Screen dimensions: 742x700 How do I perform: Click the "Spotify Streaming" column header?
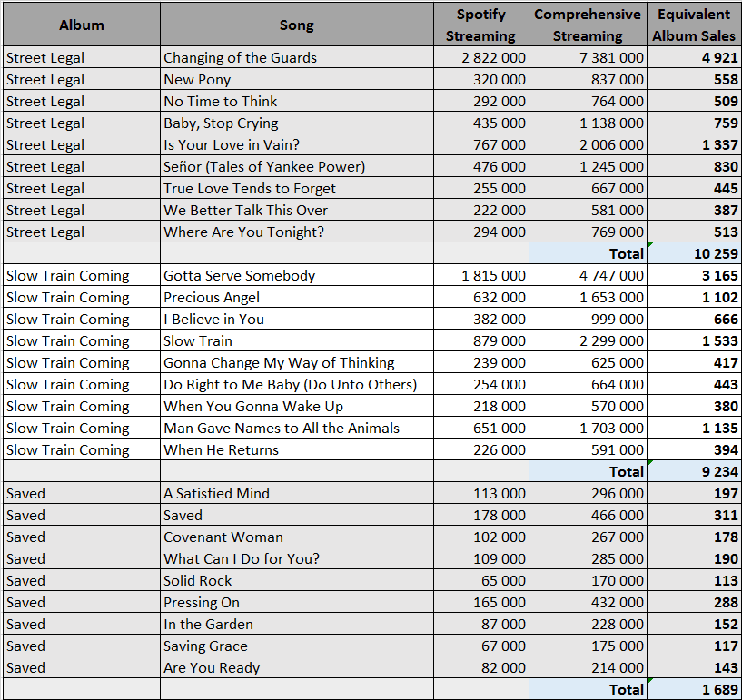click(480, 25)
